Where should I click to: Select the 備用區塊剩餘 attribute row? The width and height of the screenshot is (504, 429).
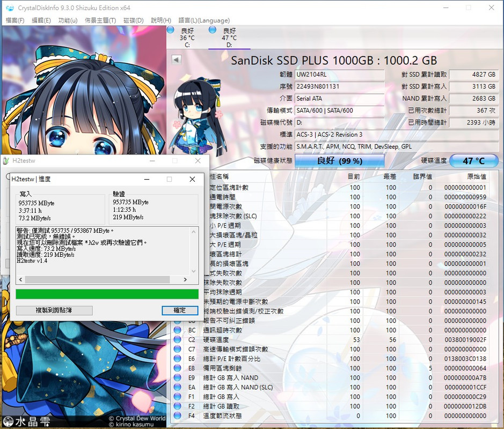pos(330,368)
